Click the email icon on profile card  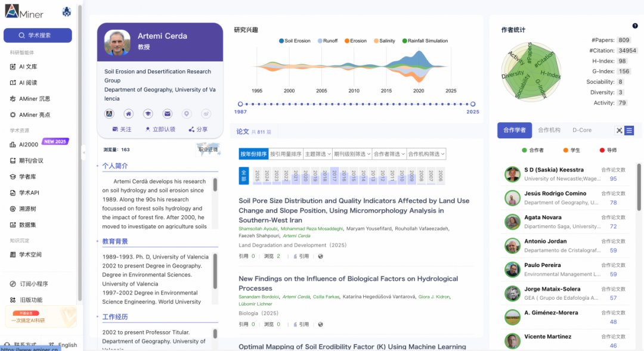[167, 114]
